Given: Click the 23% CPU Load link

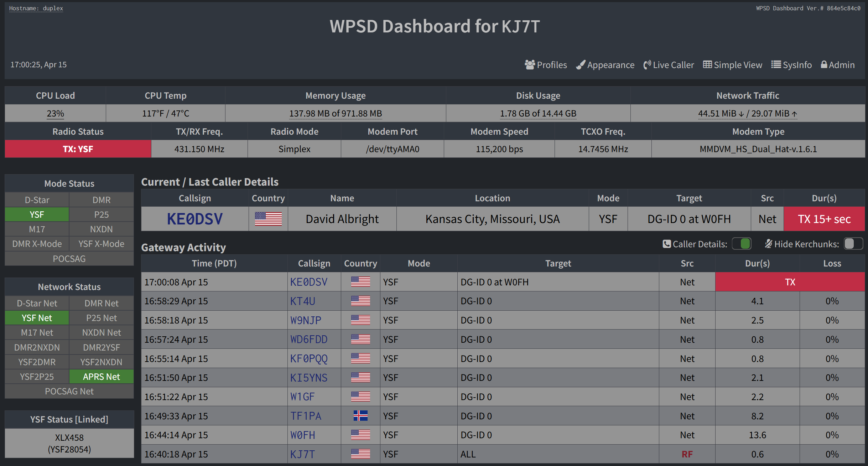Looking at the screenshot, I should pyautogui.click(x=55, y=113).
